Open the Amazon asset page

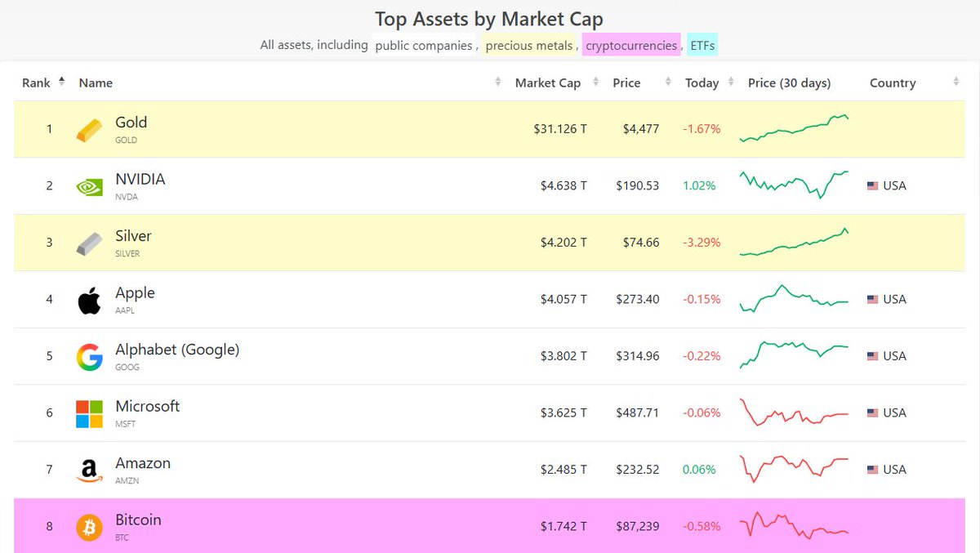tap(143, 463)
